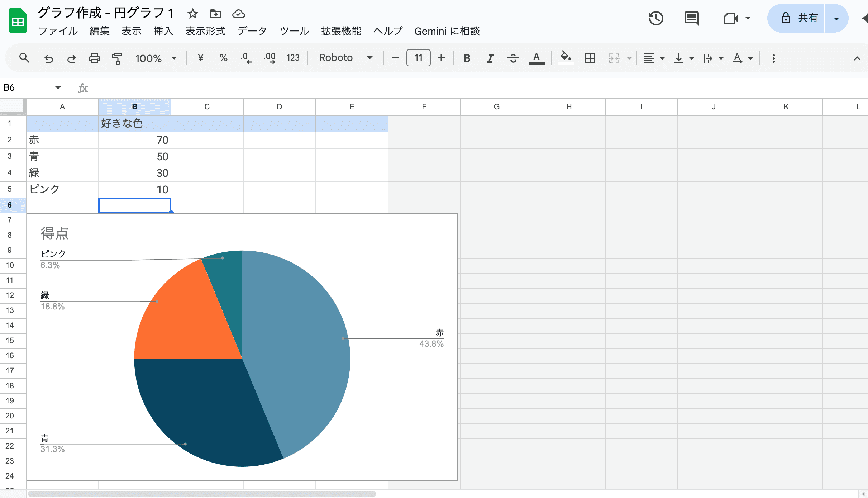Undo the last action
Viewport: 868px width, 498px height.
49,58
